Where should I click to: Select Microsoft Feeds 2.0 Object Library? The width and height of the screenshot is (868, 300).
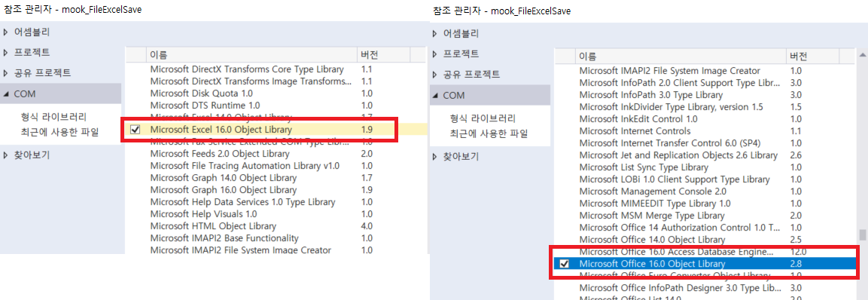(x=220, y=154)
